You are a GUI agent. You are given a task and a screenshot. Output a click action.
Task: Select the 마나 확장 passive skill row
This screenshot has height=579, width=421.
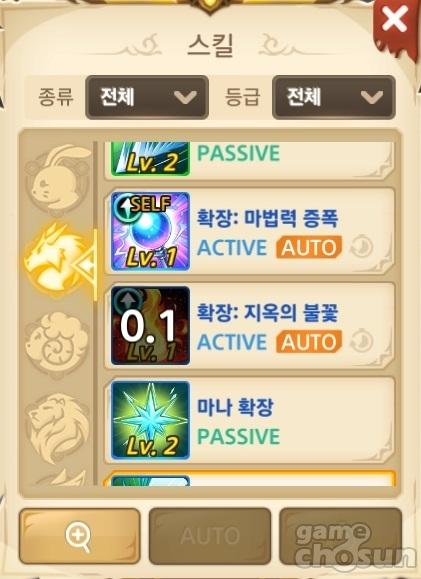pos(250,420)
